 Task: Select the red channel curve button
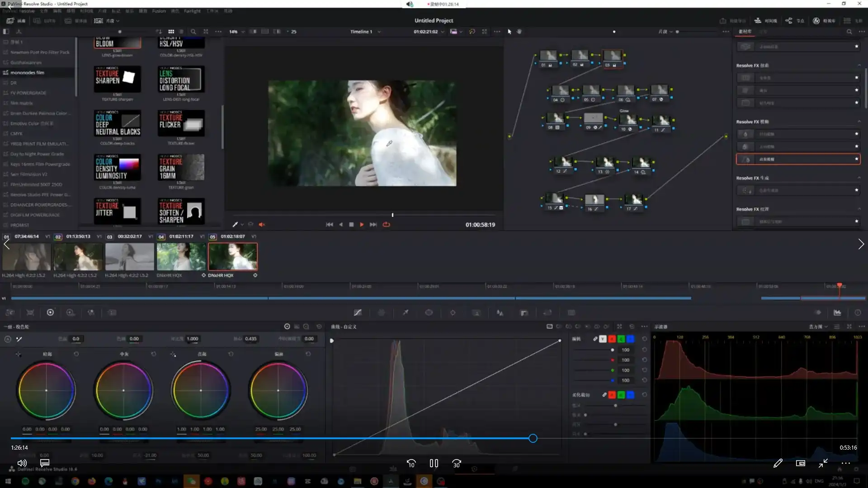pos(612,339)
